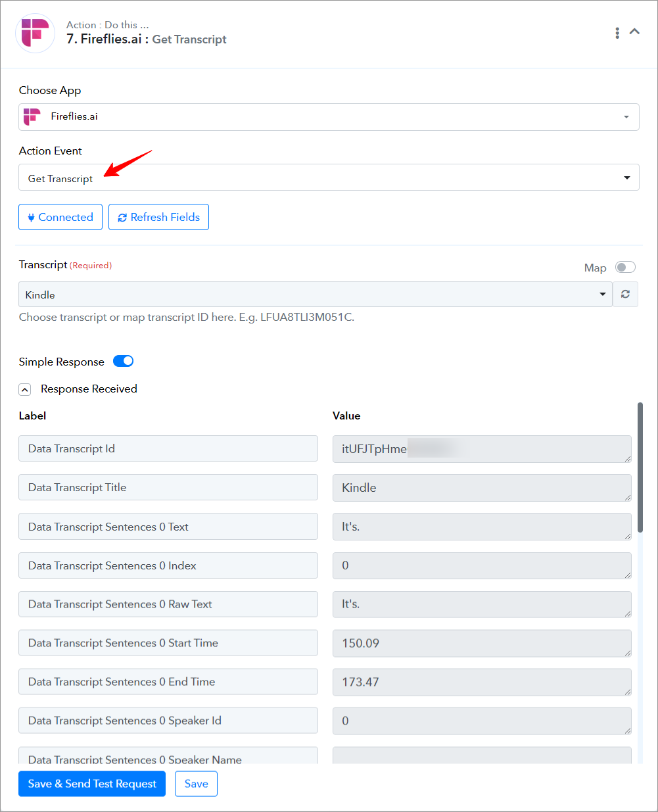
Task: Click the Fireflies.ai logo in the header
Action: point(35,33)
